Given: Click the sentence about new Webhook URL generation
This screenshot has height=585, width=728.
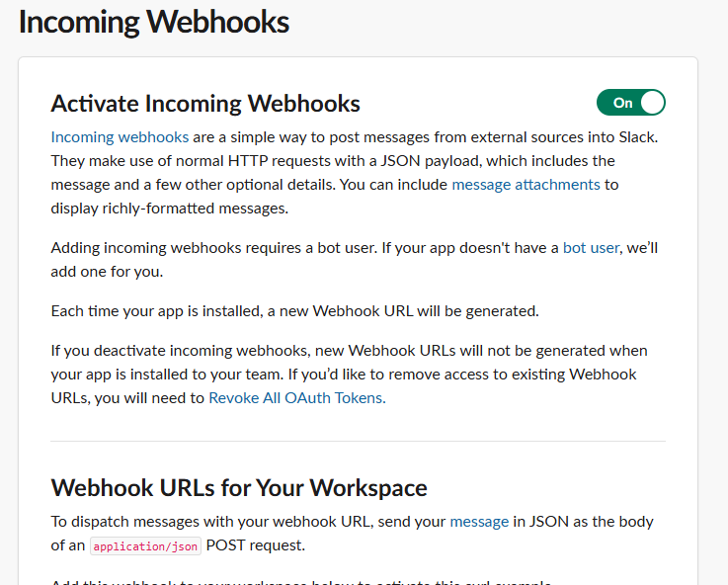Looking at the screenshot, I should click(x=294, y=310).
